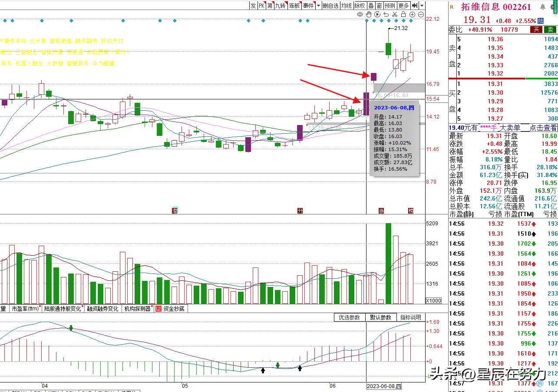Viewport: 558px width, 392px height.
Task: Click the 智慧政务 concept tag
Action: tap(78, 63)
